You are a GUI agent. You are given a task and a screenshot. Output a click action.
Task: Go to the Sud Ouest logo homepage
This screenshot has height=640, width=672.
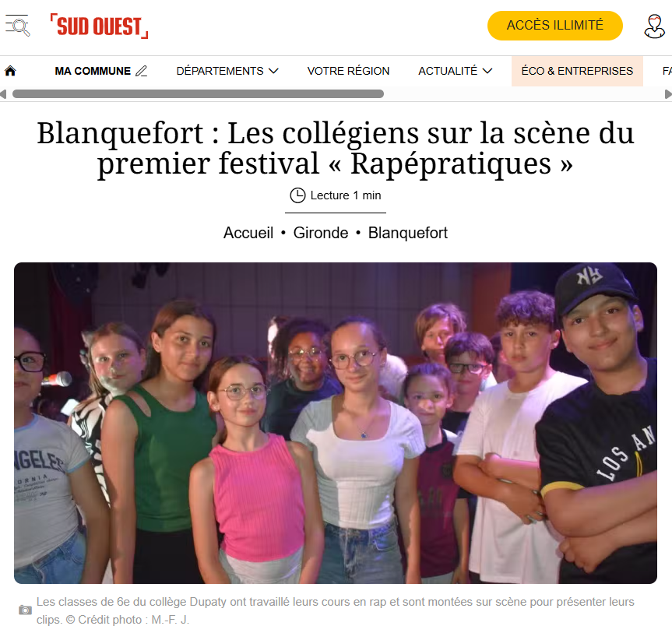coord(99,26)
